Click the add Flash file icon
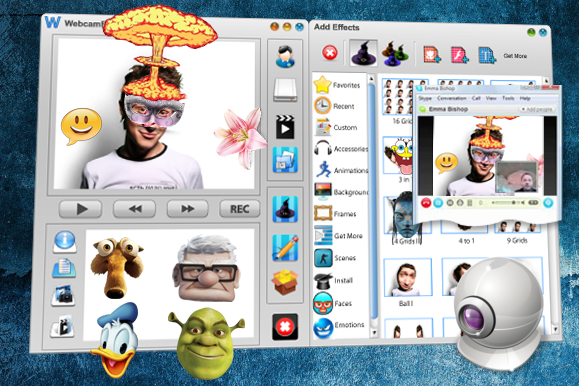The image size is (579, 386). tap(459, 55)
